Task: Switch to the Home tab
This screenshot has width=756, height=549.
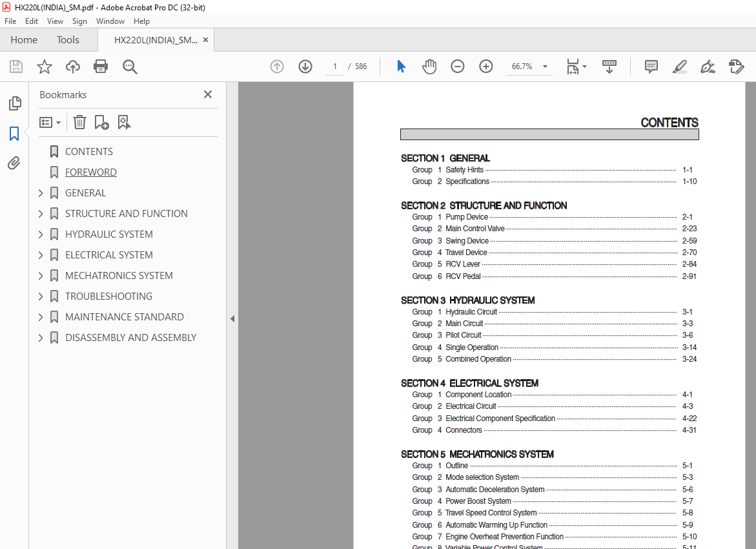Action: (x=24, y=40)
